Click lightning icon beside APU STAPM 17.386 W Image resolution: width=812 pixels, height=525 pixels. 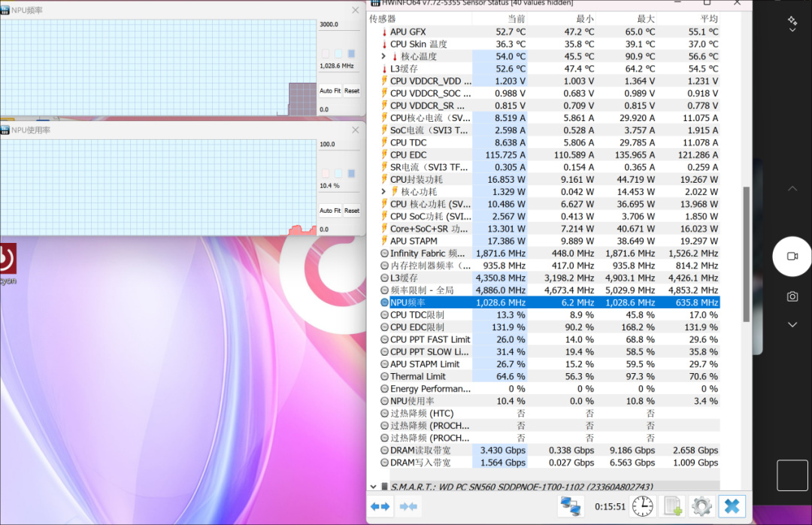coord(384,241)
